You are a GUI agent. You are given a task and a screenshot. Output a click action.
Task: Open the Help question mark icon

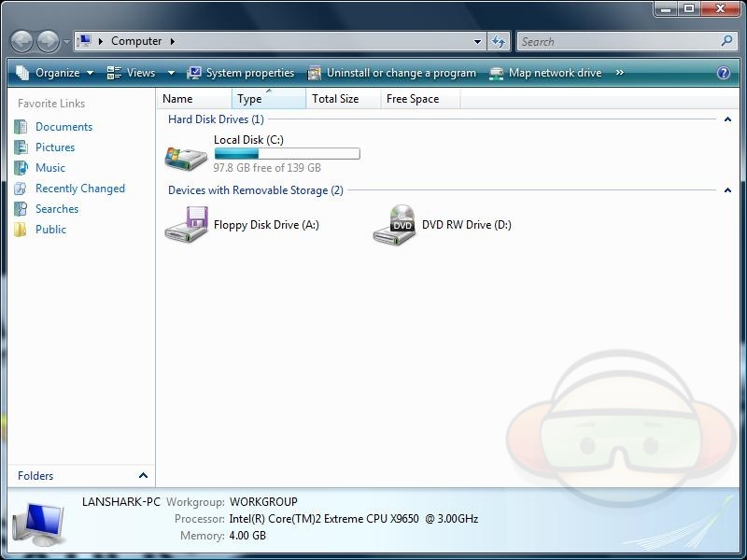tap(723, 73)
